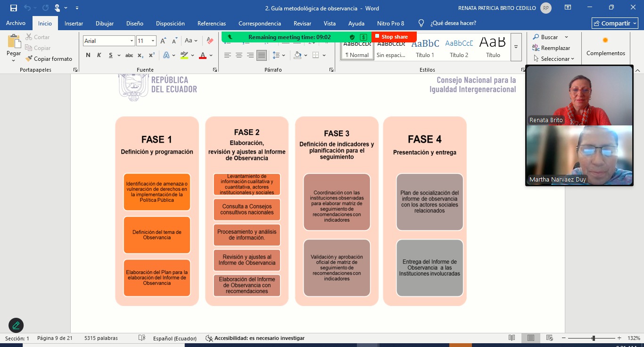
Task: Click the Pegar paste icon
Action: tap(14, 42)
